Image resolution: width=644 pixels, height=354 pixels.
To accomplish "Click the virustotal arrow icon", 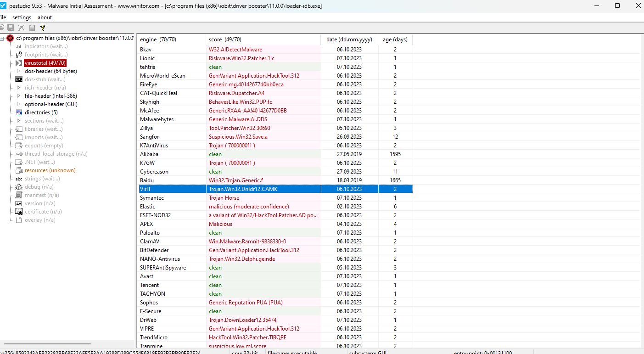I will 19,63.
